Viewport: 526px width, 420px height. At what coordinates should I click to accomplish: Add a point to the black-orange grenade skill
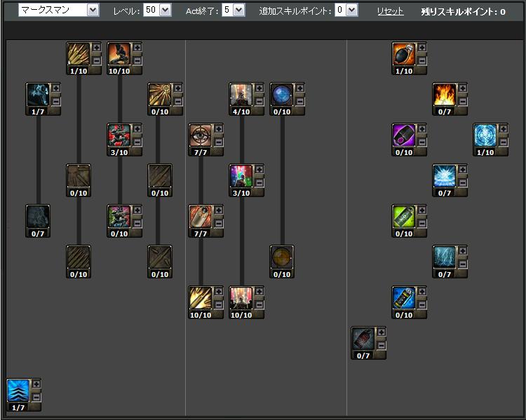pos(422,48)
